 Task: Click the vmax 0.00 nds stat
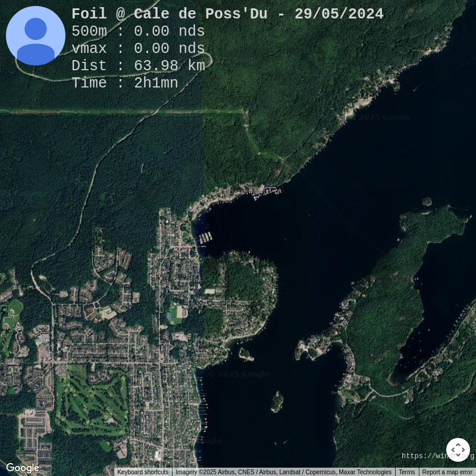coord(138,49)
